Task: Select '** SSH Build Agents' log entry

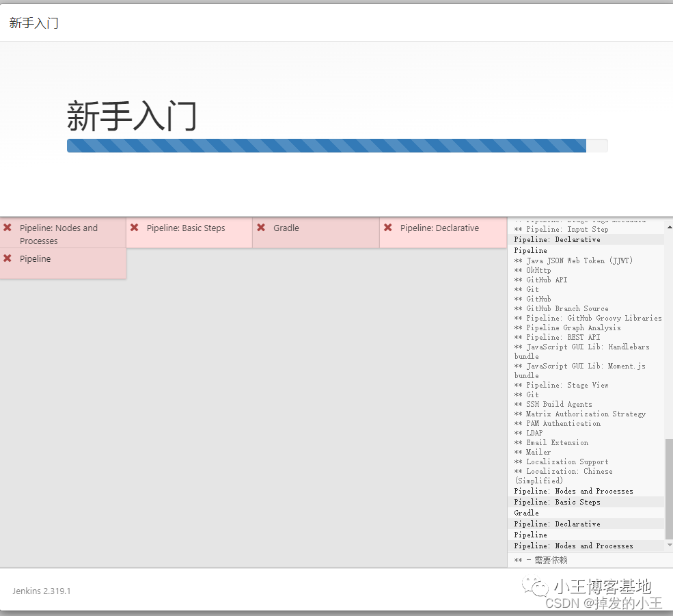Action: click(553, 404)
